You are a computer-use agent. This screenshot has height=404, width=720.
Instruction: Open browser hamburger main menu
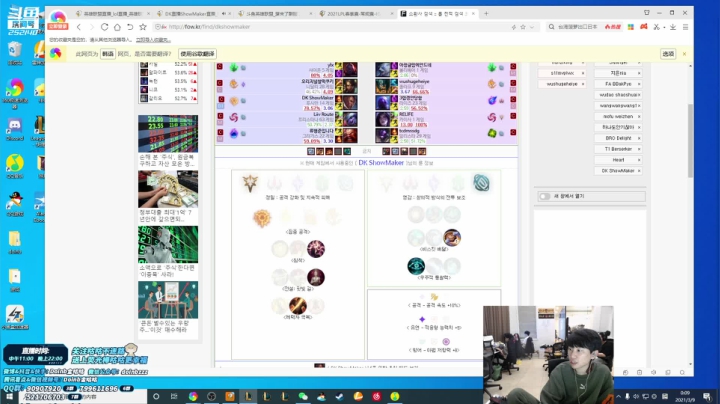tap(685, 27)
